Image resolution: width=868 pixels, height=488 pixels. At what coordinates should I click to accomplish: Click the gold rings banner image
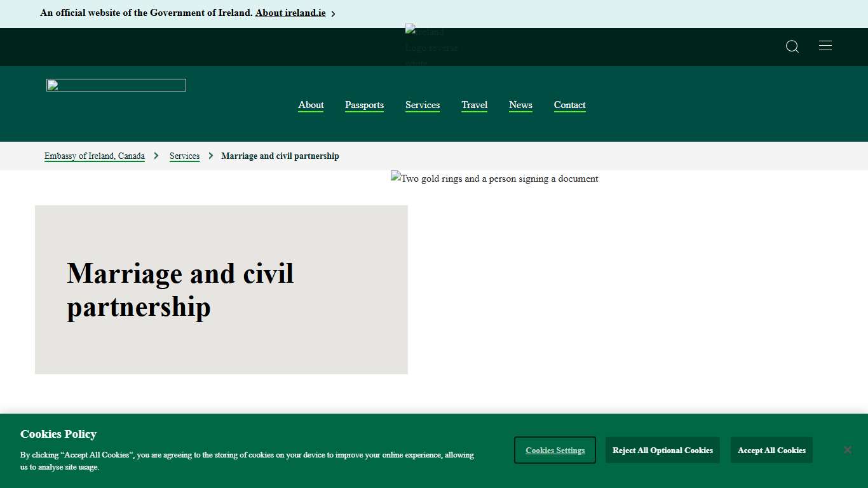click(x=494, y=179)
